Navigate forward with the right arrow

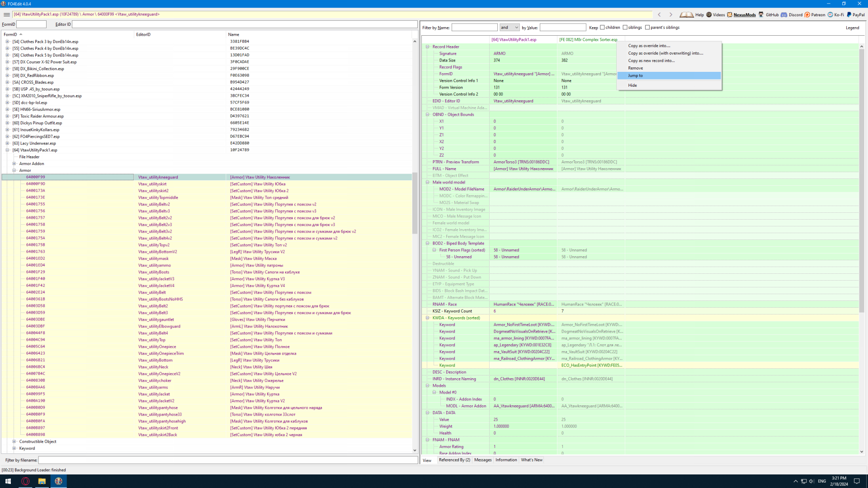tap(671, 14)
